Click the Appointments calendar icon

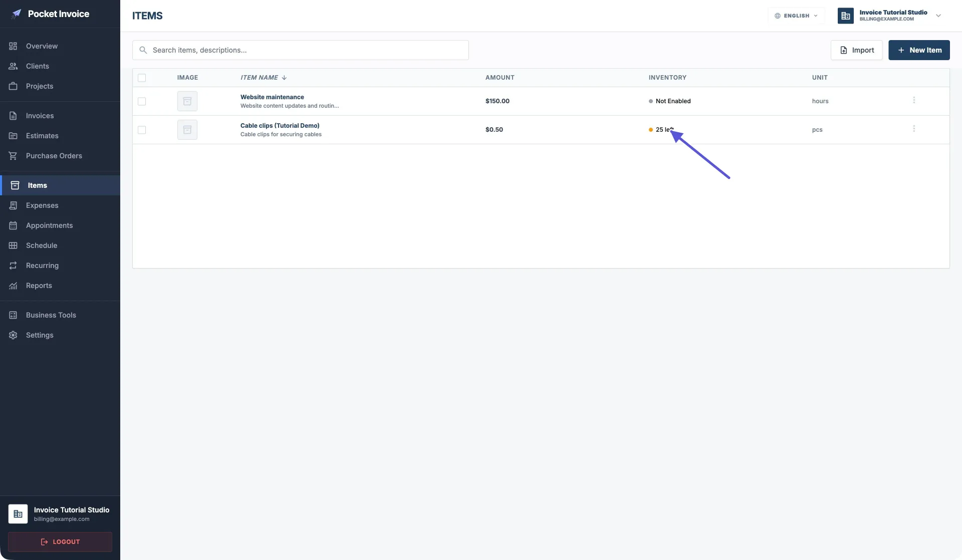[13, 225]
